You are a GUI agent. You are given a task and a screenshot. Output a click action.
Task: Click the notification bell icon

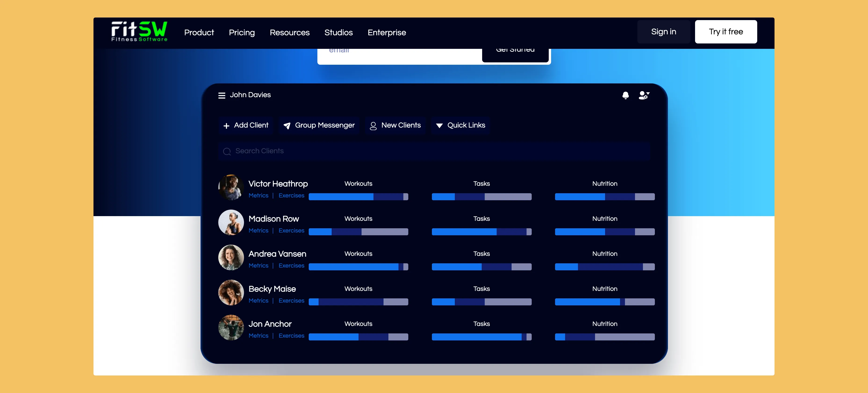click(x=626, y=96)
